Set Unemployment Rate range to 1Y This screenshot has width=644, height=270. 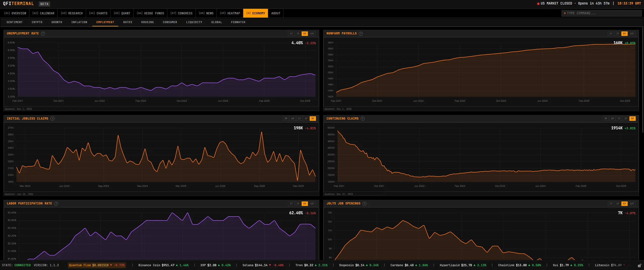[291, 34]
